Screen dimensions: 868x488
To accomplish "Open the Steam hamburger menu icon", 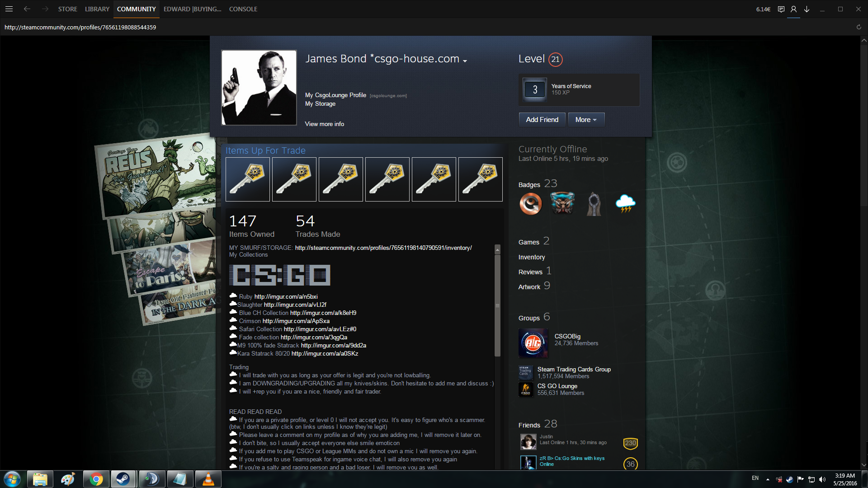I will coord(9,9).
